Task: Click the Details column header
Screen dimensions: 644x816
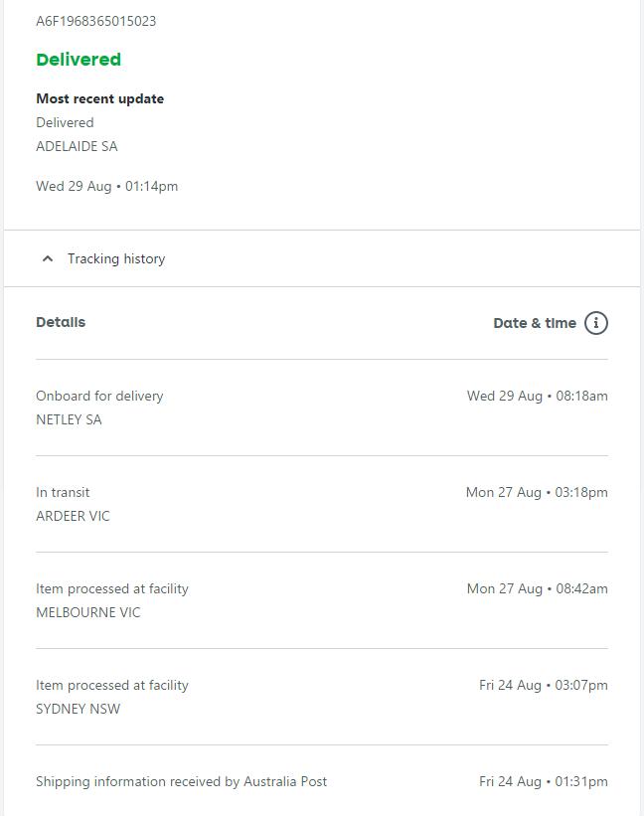Action: [61, 322]
